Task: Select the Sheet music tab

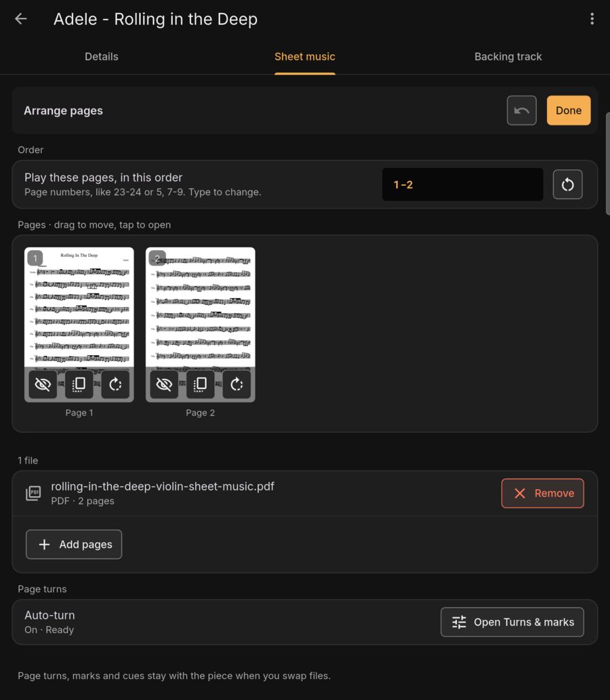Action: [x=304, y=57]
